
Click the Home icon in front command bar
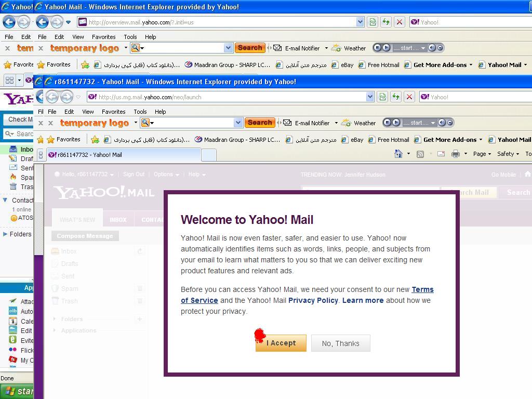point(398,154)
